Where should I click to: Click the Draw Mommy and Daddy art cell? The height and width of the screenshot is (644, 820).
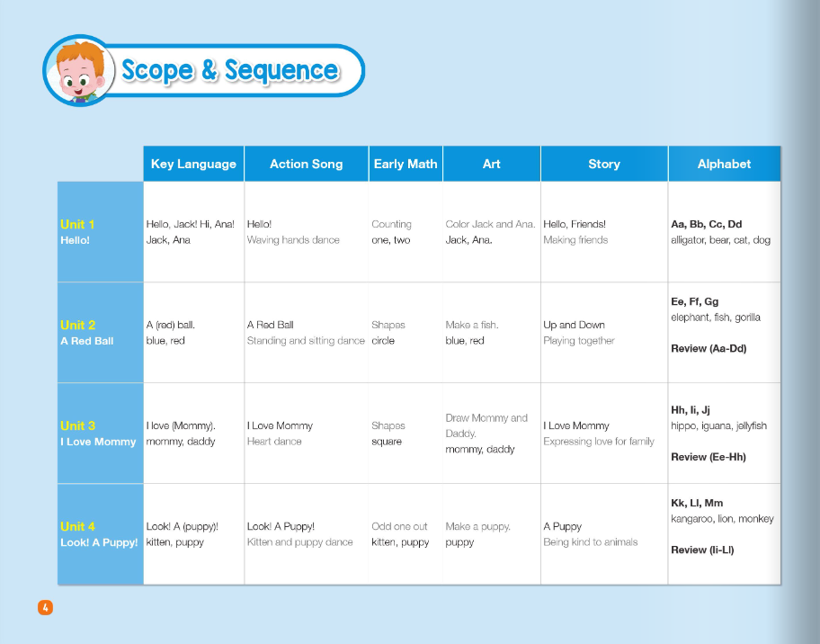(x=486, y=425)
